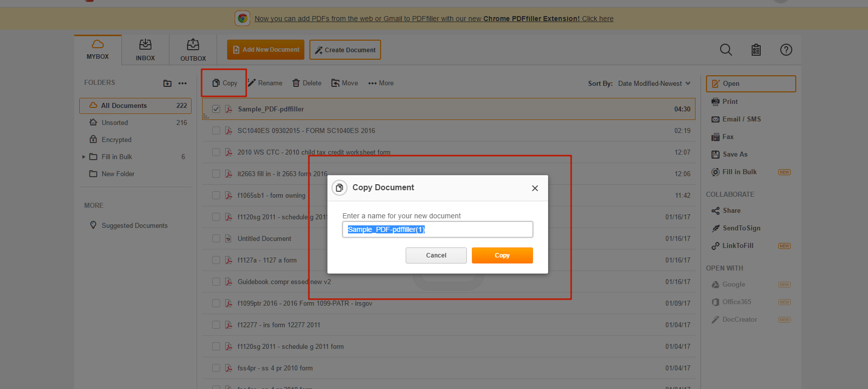This screenshot has height=389, width=868.
Task: Select the f12277 - irs form 12277 2011 row
Action: (449, 325)
